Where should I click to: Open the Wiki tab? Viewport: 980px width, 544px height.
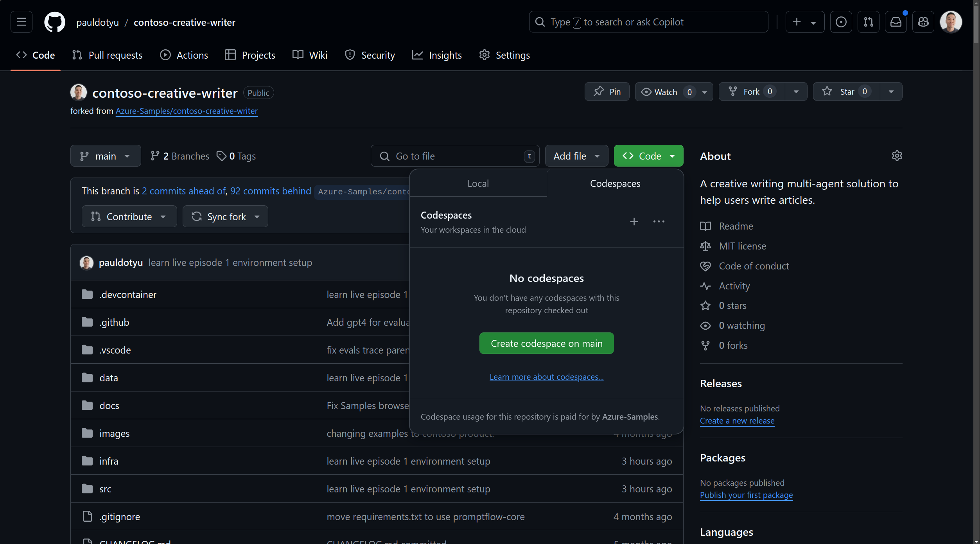tap(310, 55)
